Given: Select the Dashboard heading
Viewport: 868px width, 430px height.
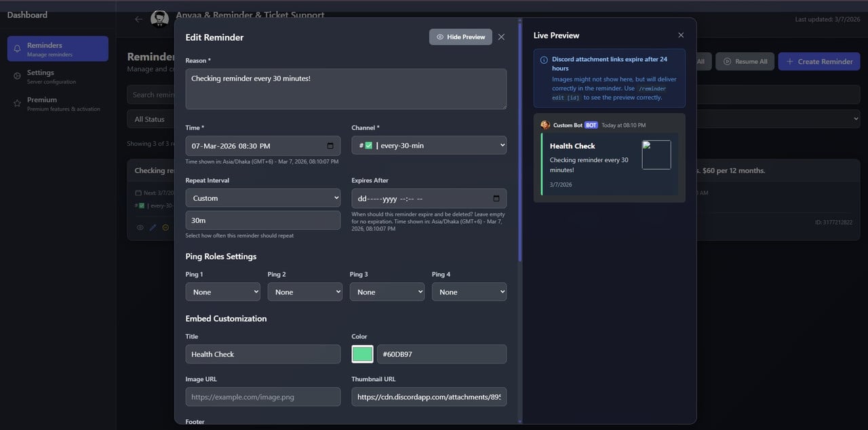Looking at the screenshot, I should pyautogui.click(x=28, y=14).
